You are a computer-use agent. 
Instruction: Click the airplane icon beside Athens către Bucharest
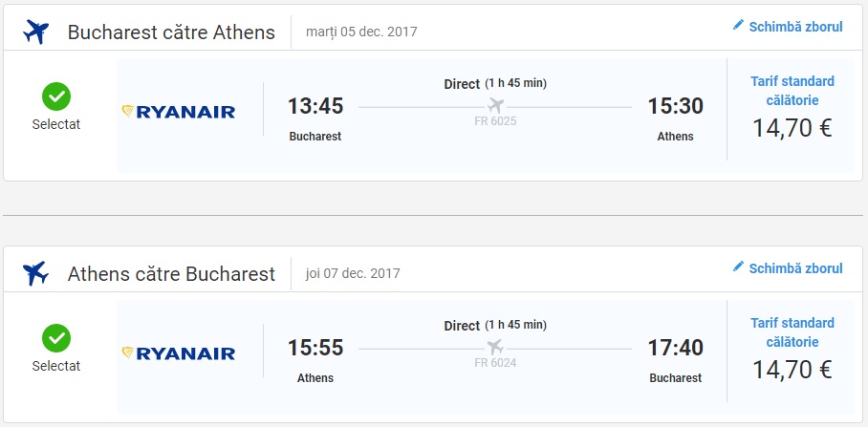coord(35,273)
